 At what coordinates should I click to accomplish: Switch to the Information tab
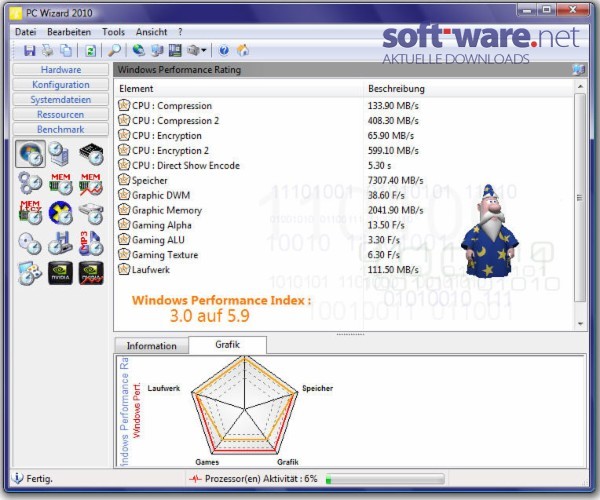pos(152,346)
